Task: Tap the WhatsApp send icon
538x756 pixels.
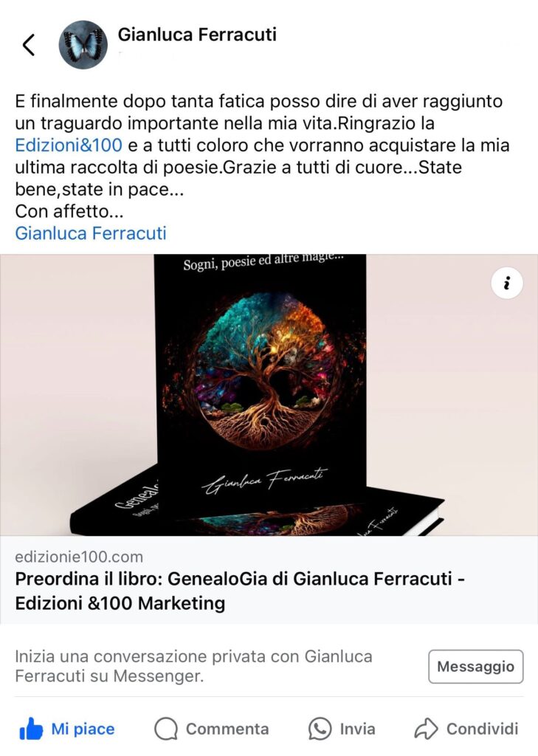Action: click(320, 729)
